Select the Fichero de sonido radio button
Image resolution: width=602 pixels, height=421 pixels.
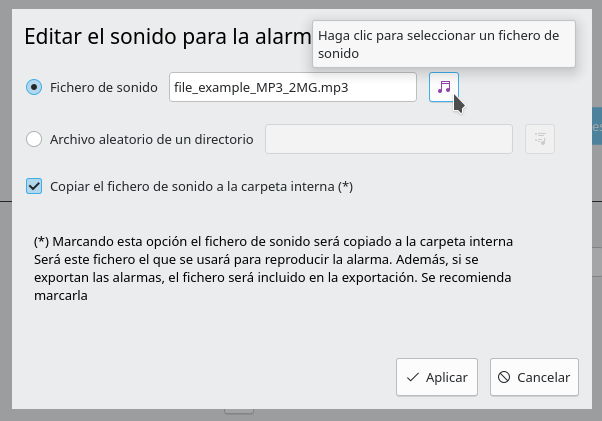[34, 87]
